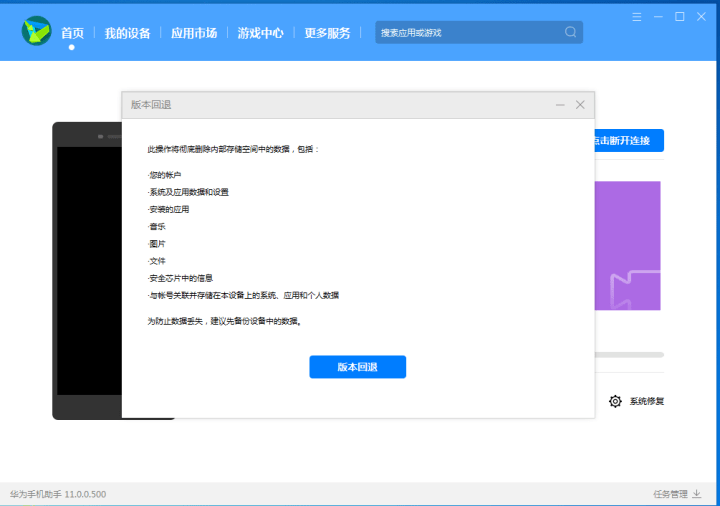This screenshot has height=506, width=720.
Task: Minimize the 版本回退 dialog
Action: click(560, 105)
